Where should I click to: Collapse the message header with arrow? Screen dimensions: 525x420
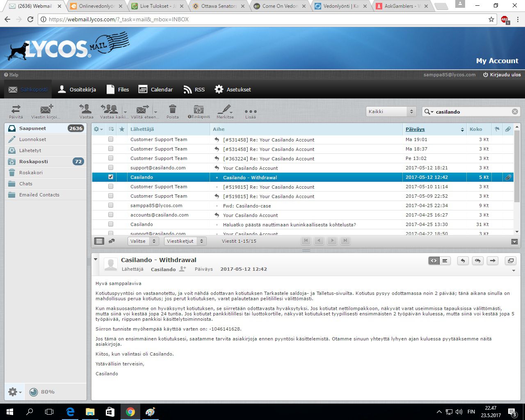point(96,259)
